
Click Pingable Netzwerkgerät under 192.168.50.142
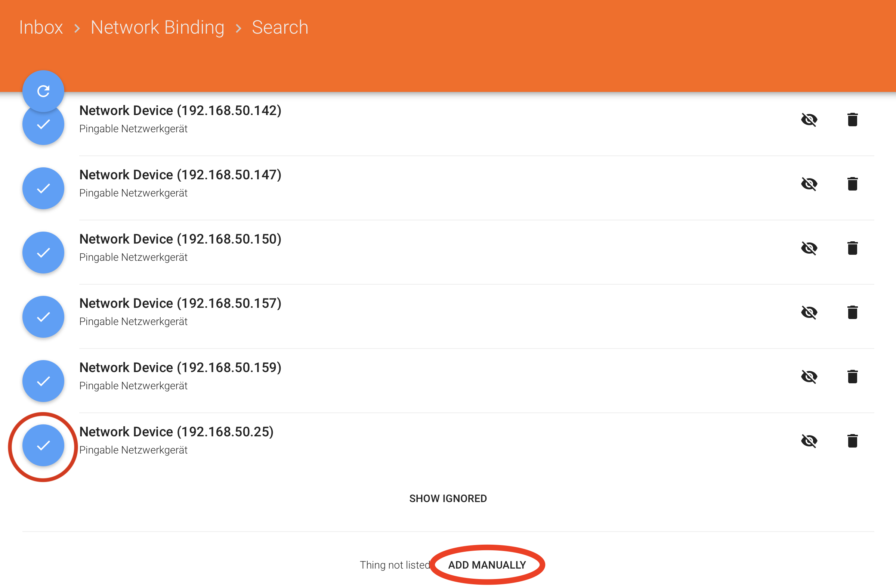click(x=133, y=129)
